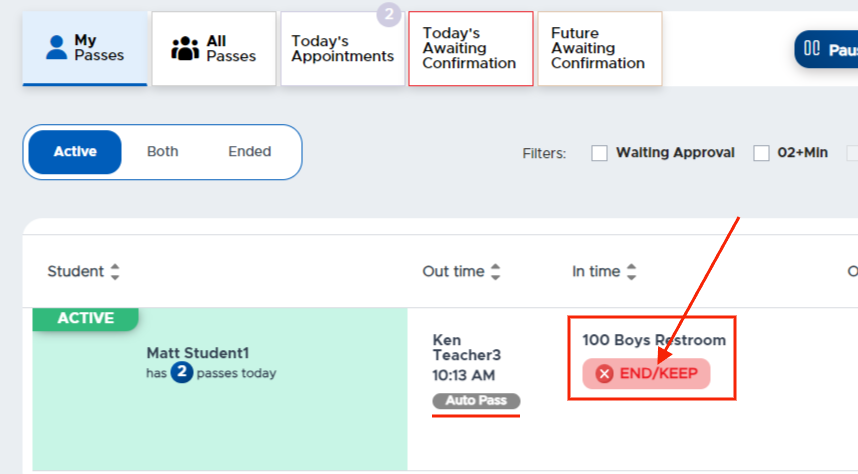Switch the view to Ended passes
858x474 pixels.
pos(250,152)
